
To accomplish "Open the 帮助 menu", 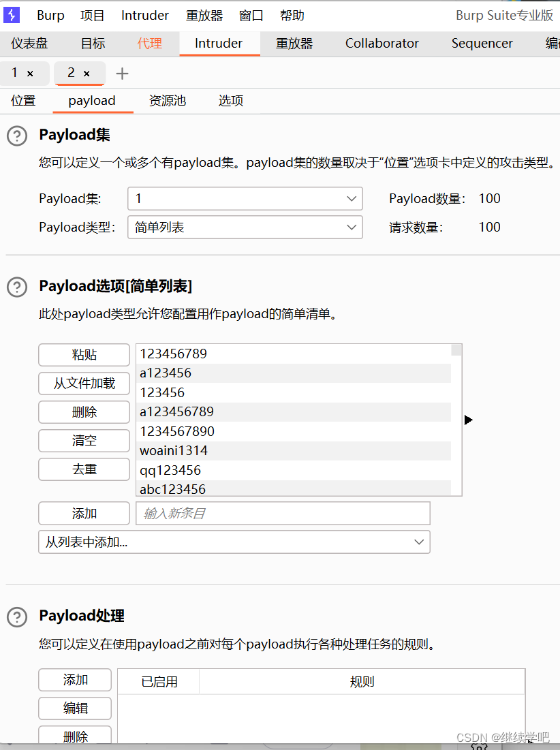I will (292, 15).
